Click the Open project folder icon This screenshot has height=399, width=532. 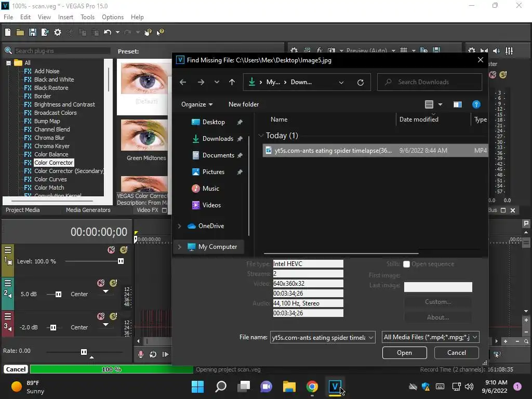[20, 32]
